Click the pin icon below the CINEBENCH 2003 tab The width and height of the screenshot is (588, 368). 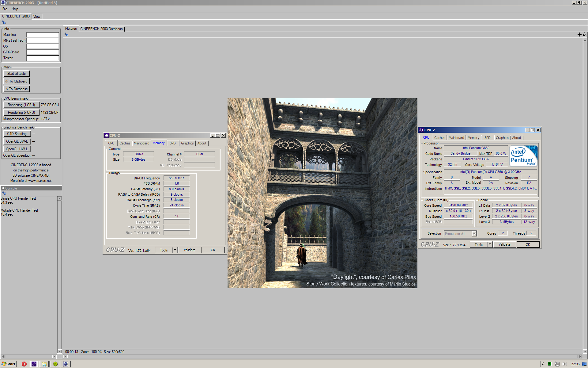(x=4, y=22)
